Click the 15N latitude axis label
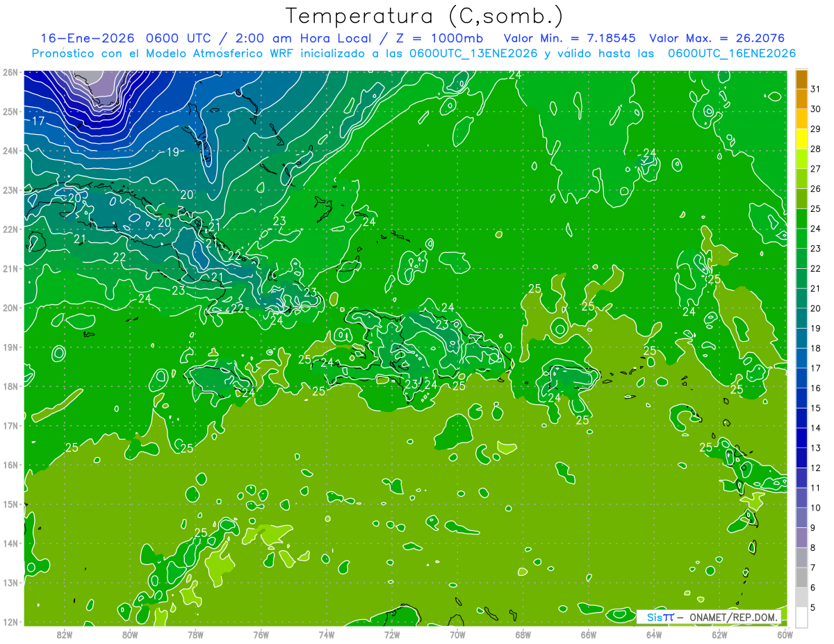The image size is (834, 644). pyautogui.click(x=10, y=504)
